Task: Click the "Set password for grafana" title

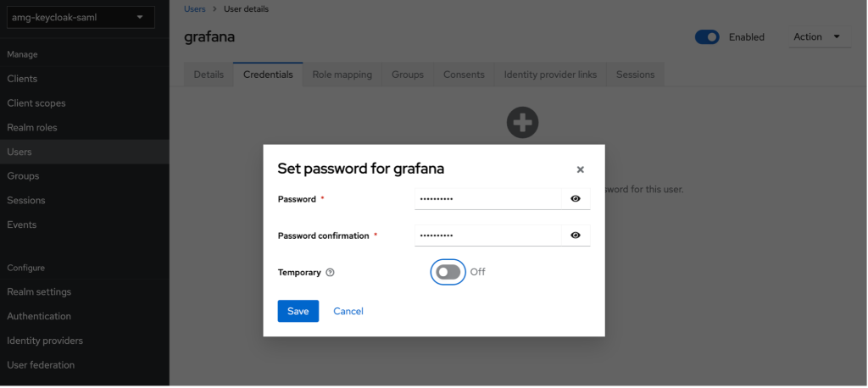Action: point(360,169)
